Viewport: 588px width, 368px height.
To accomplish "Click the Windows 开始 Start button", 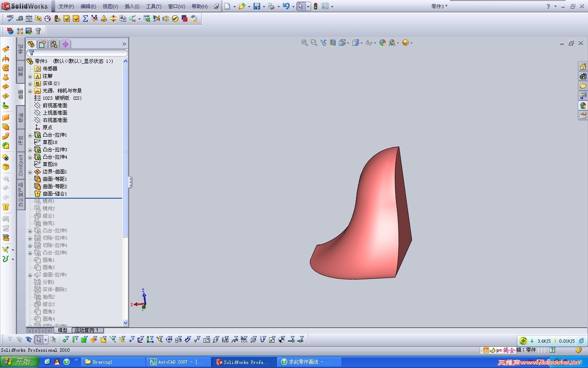I will pyautogui.click(x=20, y=362).
